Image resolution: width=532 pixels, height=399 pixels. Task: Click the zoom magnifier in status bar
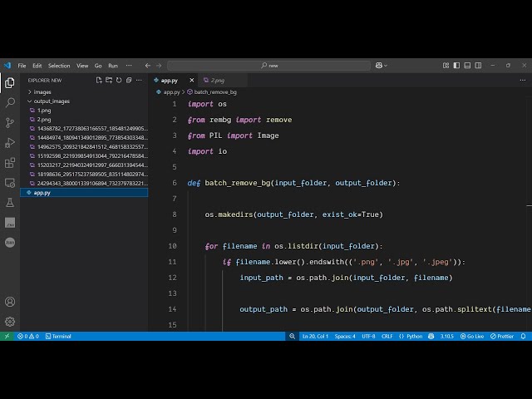(292, 336)
